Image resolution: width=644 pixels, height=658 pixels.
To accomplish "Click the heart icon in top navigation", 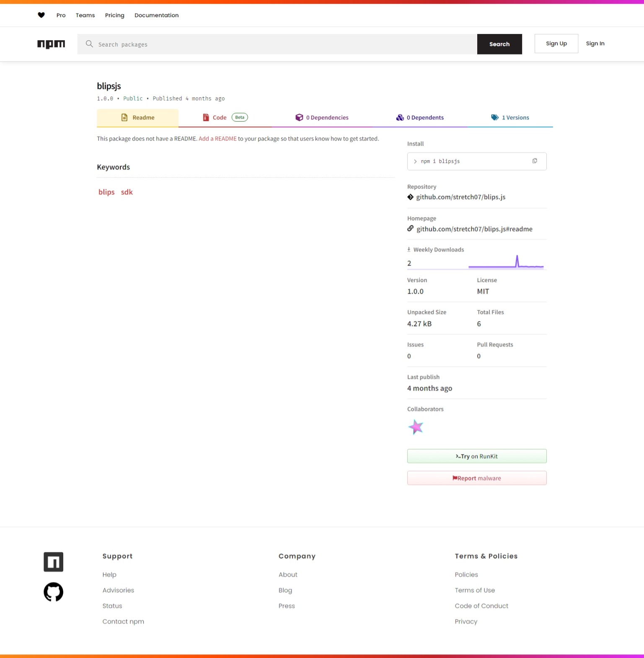I will [x=41, y=15].
